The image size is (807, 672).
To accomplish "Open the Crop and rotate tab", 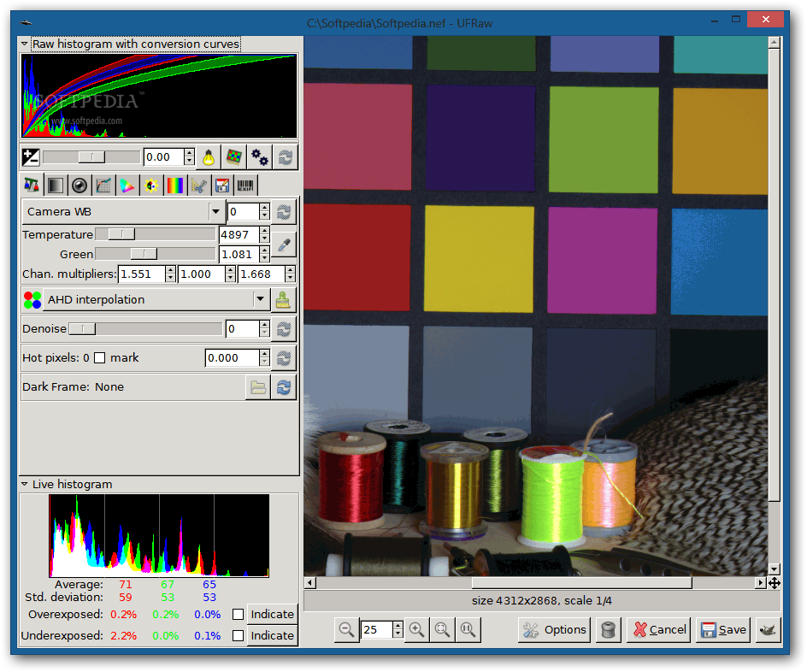I will (x=198, y=186).
